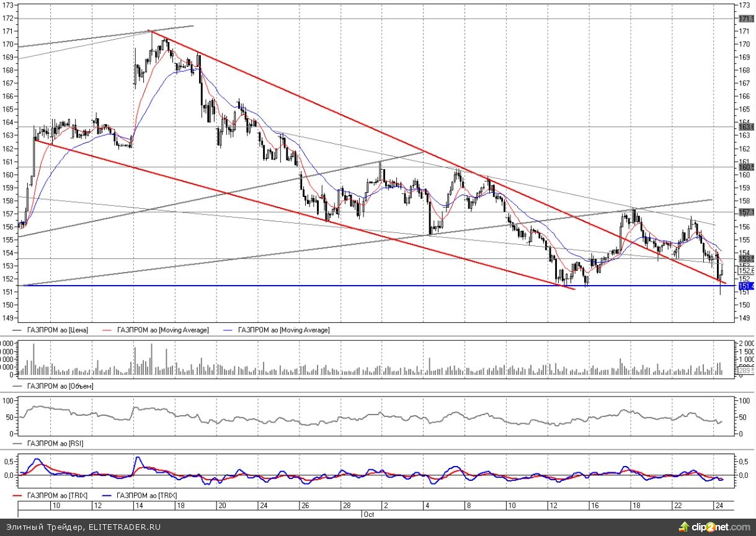This screenshot has width=756, height=536.
Task: Click the Oct month label on timeline
Action: [x=369, y=514]
